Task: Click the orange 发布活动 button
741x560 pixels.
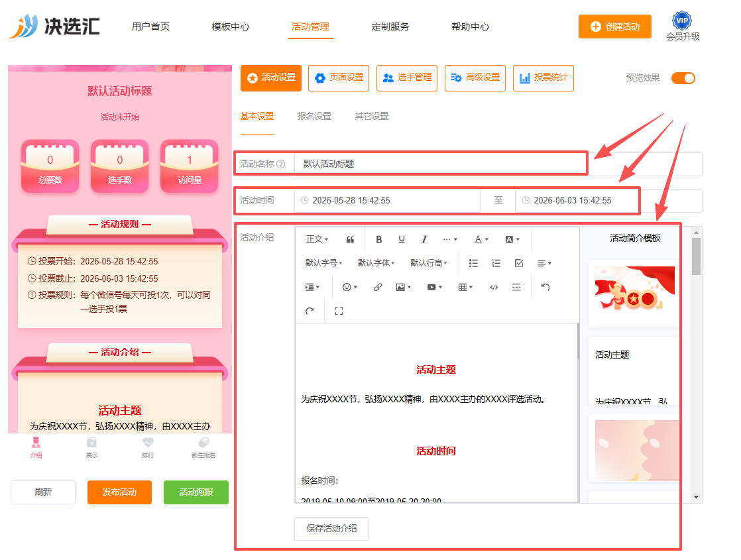Action: [119, 492]
